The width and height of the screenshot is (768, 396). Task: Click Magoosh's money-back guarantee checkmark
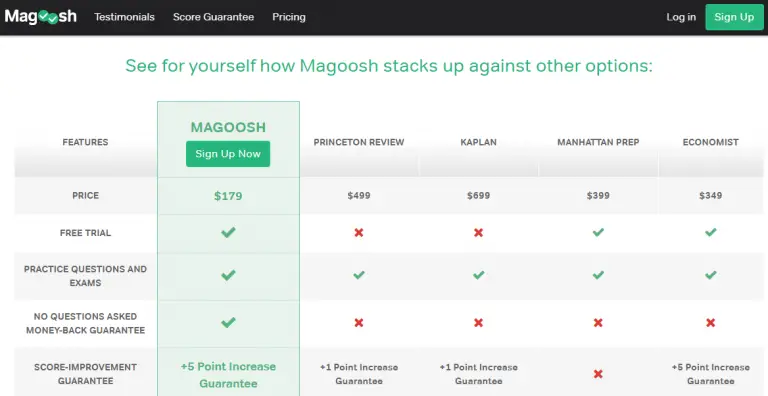point(228,322)
